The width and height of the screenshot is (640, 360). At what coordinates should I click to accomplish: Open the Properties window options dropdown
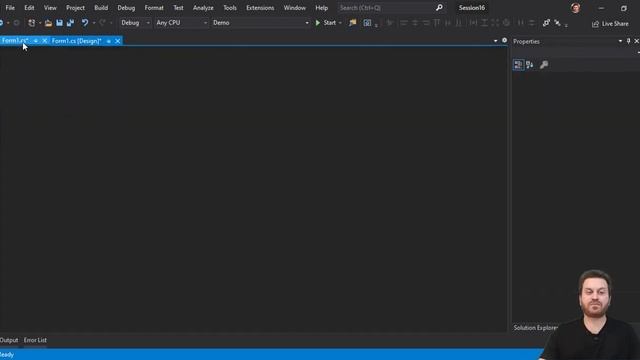620,41
